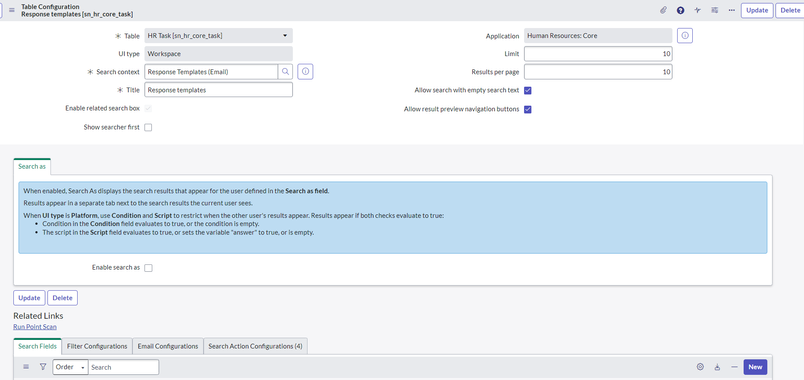Open Run Point Scan link

coord(35,327)
